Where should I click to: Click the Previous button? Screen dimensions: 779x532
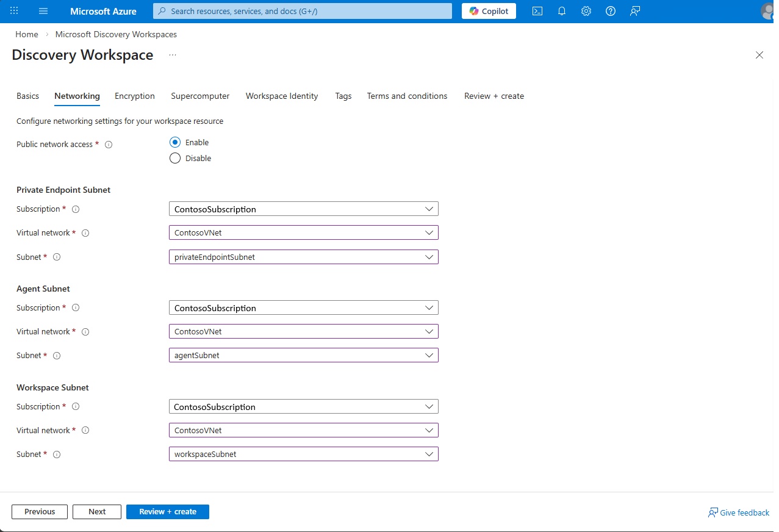[x=40, y=512]
